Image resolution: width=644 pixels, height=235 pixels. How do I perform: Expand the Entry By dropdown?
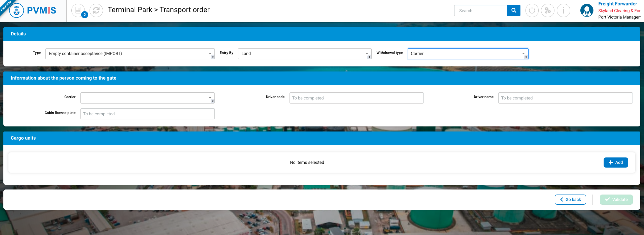304,54
